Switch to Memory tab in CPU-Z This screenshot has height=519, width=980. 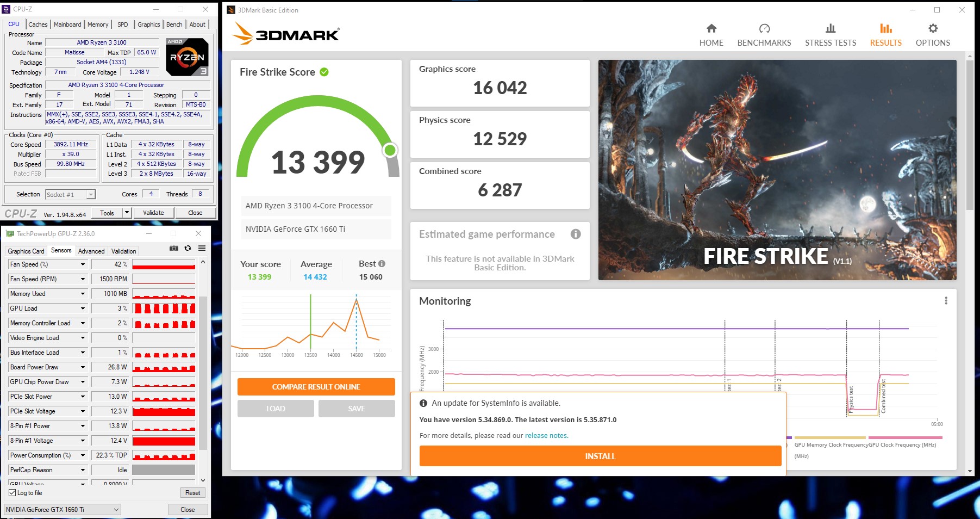click(x=98, y=24)
